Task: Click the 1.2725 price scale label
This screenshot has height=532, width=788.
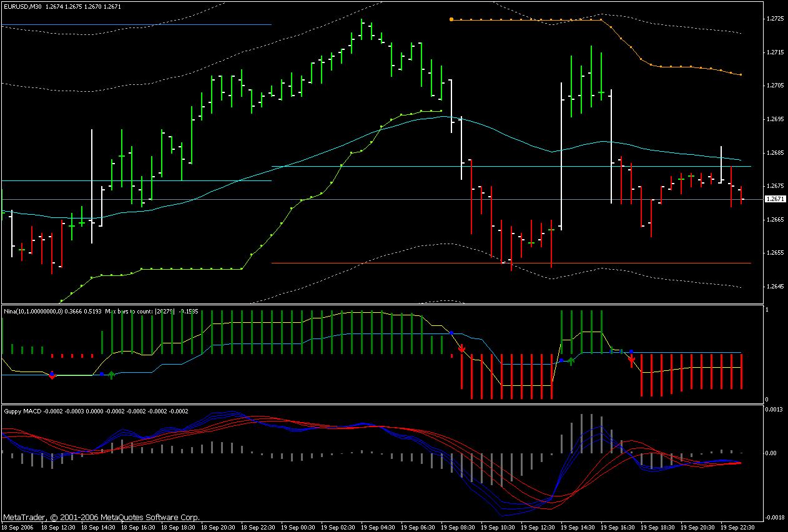Action: coord(776,19)
